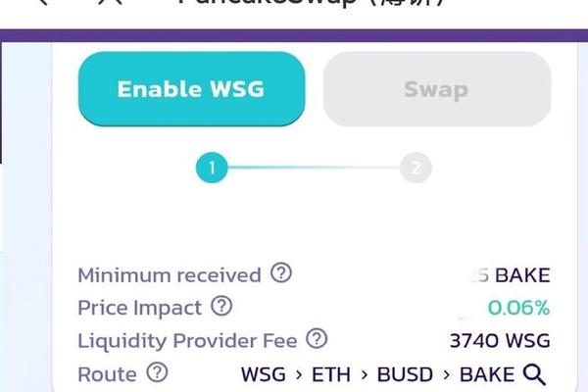Image resolution: width=588 pixels, height=392 pixels.
Task: Select step 1 circle indicator
Action: [x=212, y=168]
